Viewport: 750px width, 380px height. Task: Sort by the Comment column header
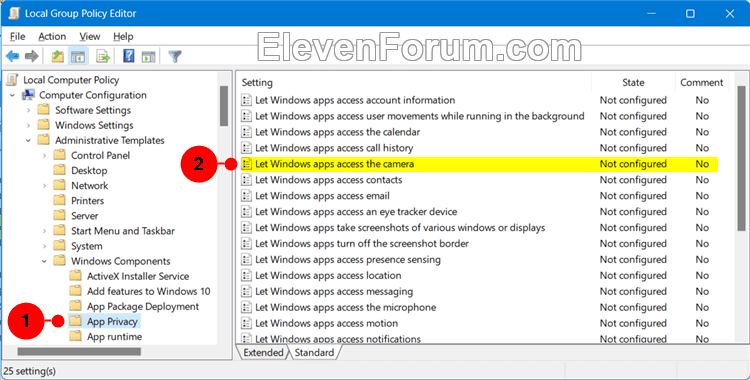702,82
